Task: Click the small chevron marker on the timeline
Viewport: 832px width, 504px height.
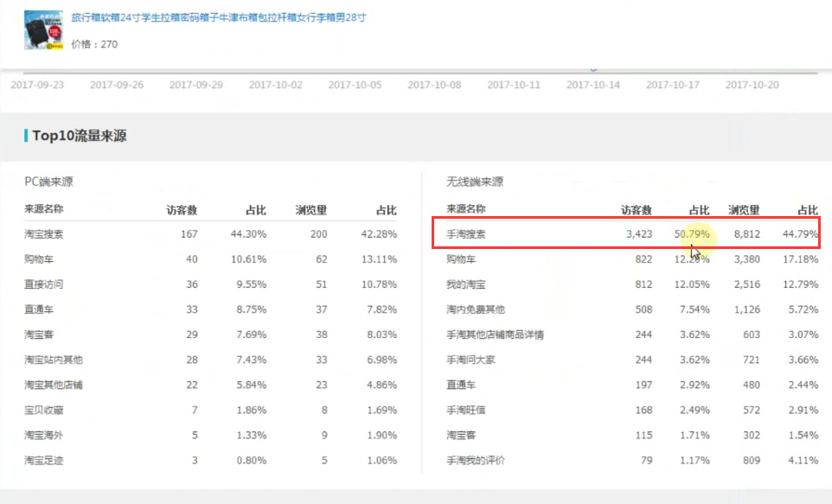Action: tap(593, 69)
